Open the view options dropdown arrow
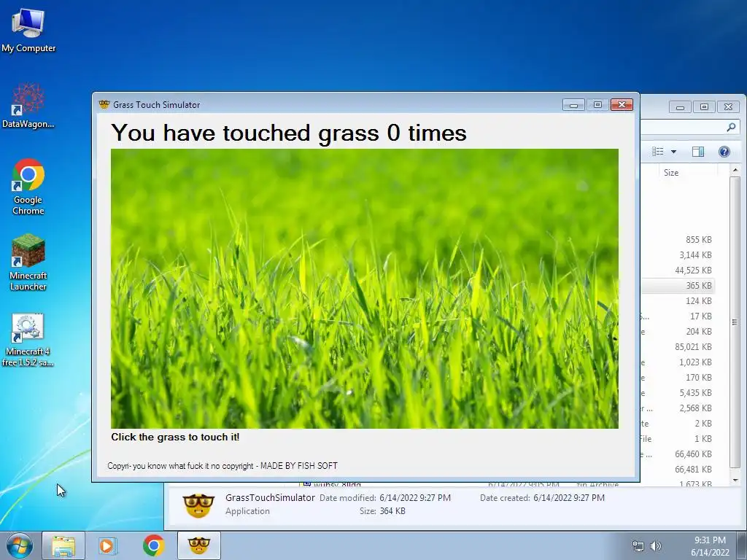747x560 pixels. coord(673,152)
